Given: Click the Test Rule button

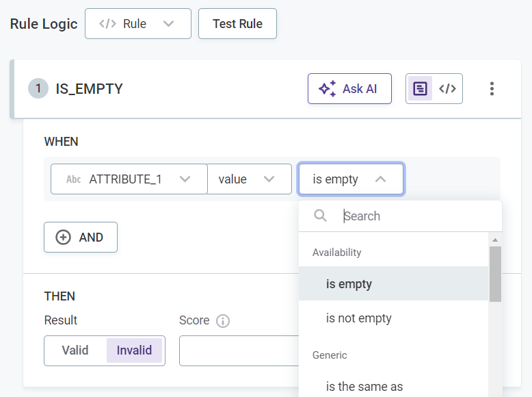Looking at the screenshot, I should click(237, 24).
